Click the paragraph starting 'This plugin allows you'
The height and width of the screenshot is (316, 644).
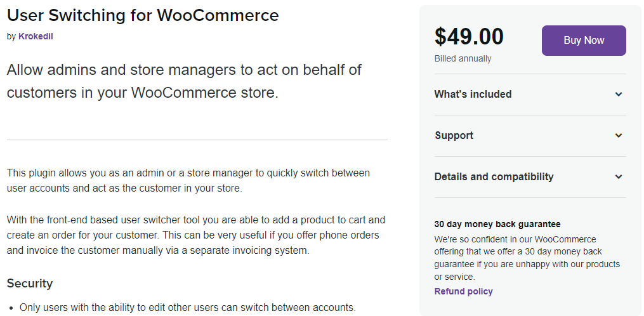tap(188, 180)
